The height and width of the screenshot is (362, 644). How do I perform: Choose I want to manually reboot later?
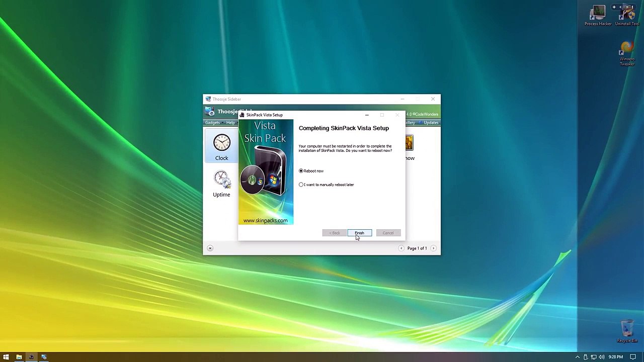click(301, 185)
